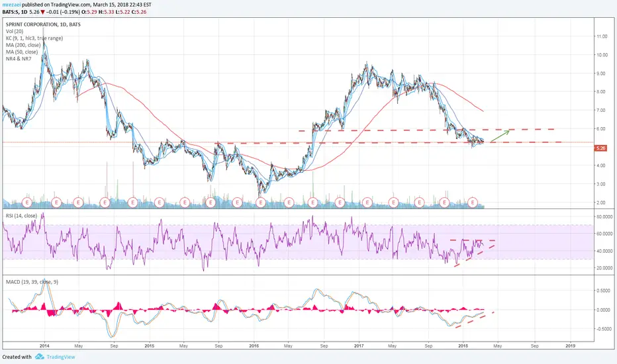Select the MA (200, close) indicator label
The image size is (617, 364).
(x=23, y=45)
